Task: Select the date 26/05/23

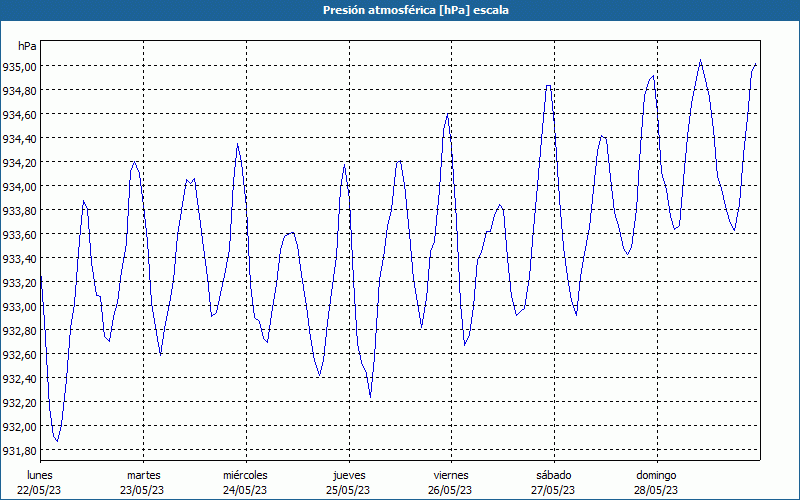Action: point(451,490)
